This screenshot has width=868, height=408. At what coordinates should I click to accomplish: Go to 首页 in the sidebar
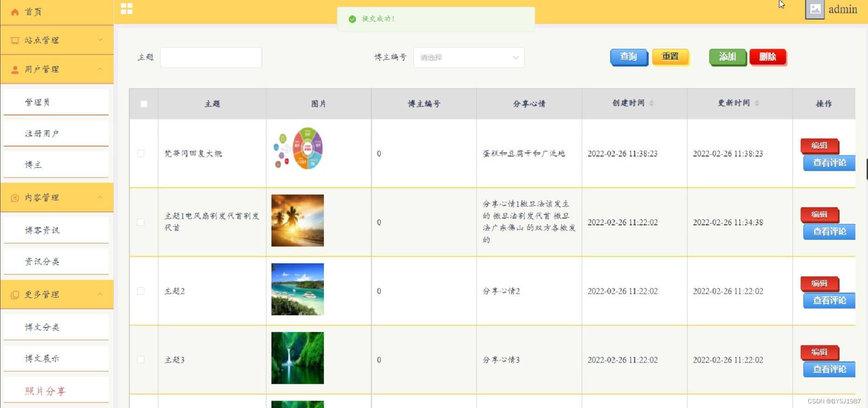pos(57,12)
